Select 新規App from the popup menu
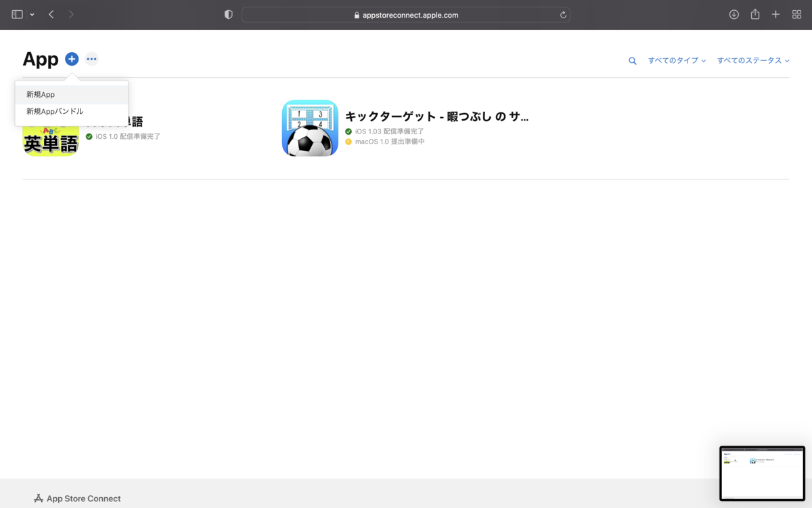Viewport: 812px width, 508px height. [72, 95]
